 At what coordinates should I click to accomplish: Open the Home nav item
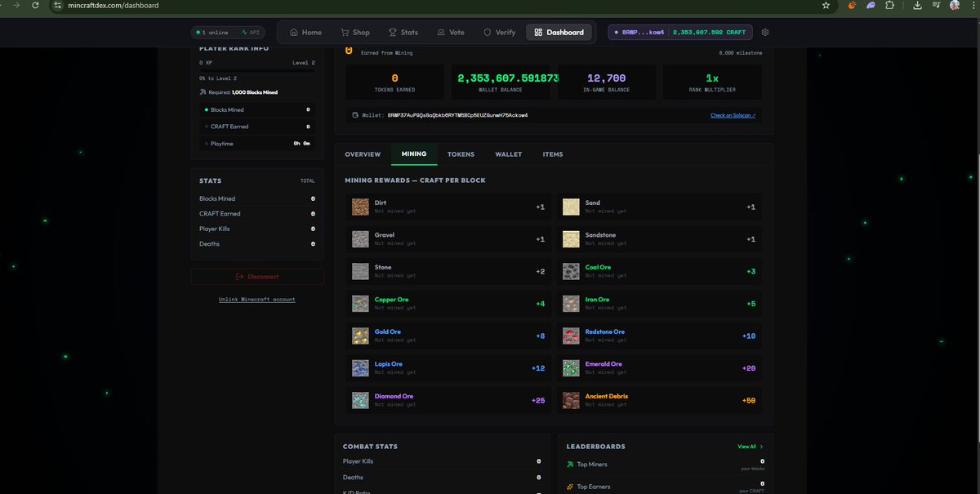(x=305, y=33)
